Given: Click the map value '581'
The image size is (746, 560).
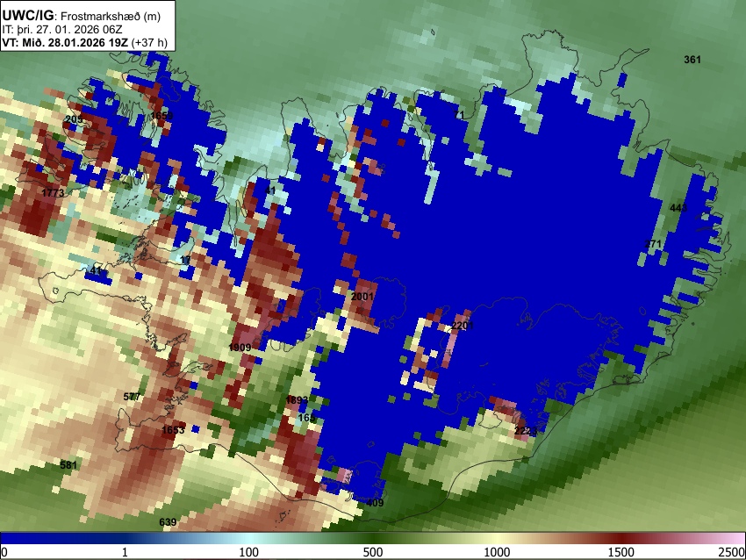Looking at the screenshot, I should coord(68,465).
